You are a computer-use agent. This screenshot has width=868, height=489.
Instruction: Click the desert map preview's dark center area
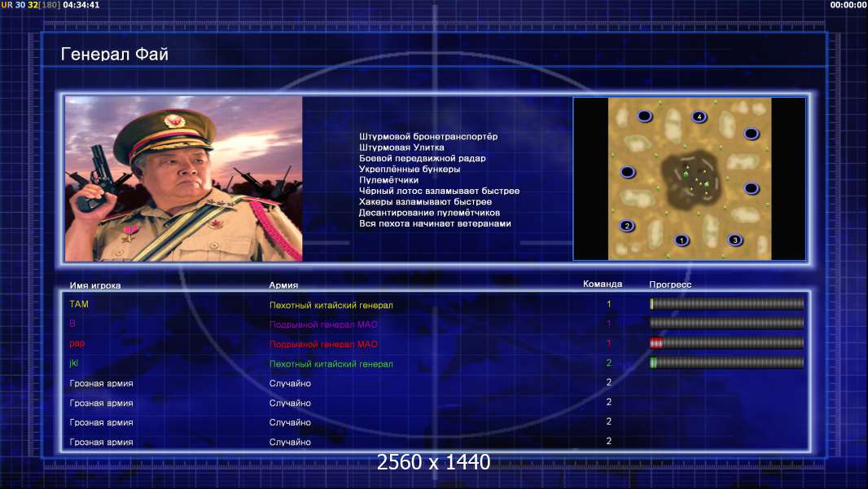coord(690,181)
